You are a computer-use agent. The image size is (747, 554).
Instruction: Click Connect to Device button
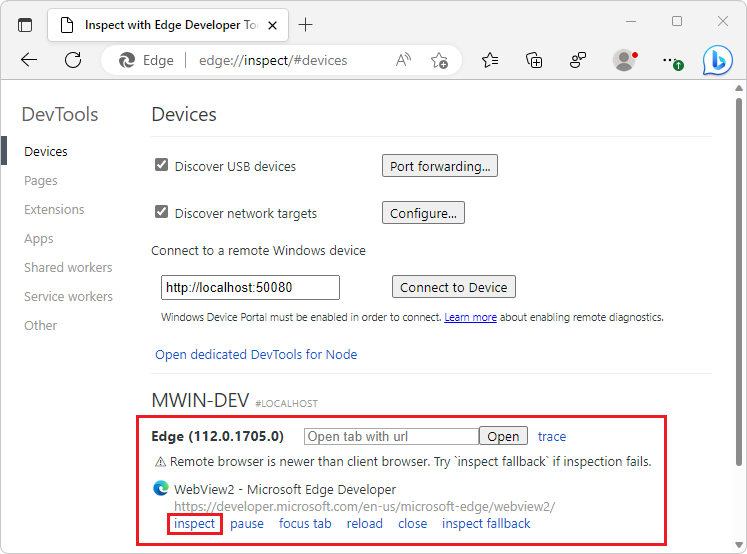(x=454, y=287)
